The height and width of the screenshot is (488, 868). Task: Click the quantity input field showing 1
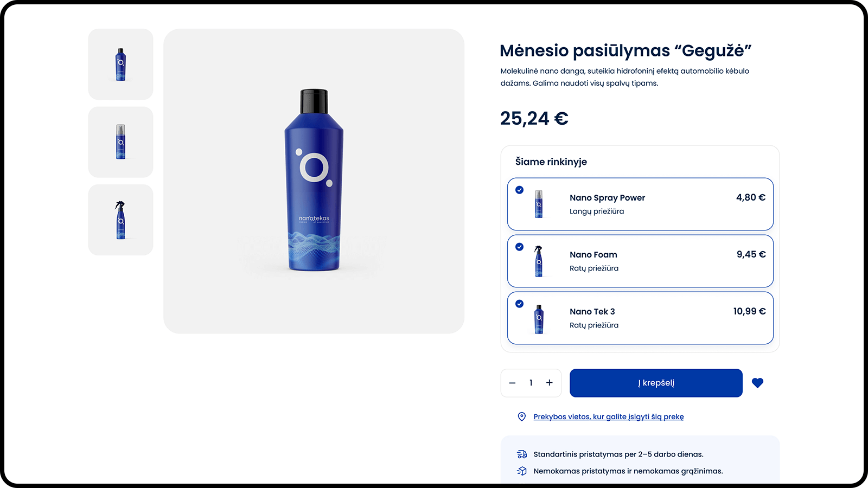pos(531,383)
